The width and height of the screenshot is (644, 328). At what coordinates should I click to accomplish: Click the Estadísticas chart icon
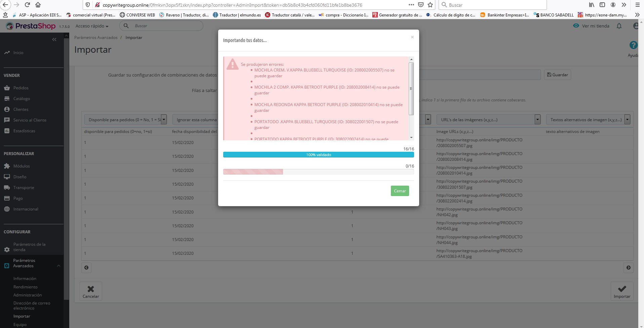tap(7, 131)
